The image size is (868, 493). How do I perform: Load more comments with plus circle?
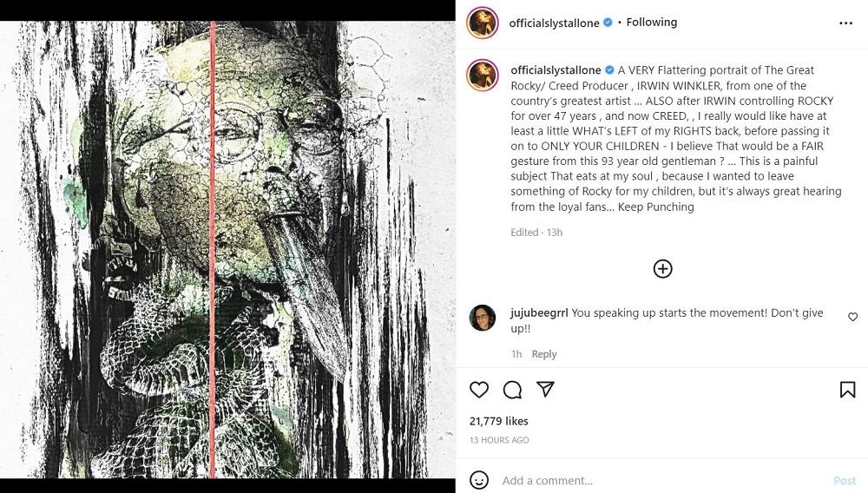(662, 269)
